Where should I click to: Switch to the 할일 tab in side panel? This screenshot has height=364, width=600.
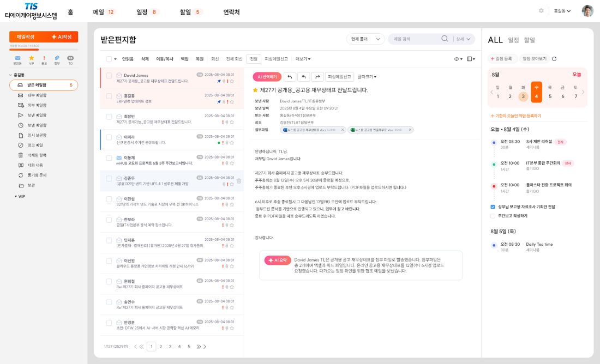530,40
